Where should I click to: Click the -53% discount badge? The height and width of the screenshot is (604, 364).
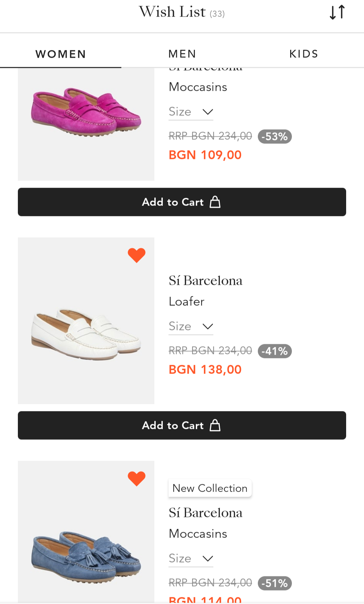pos(275,137)
